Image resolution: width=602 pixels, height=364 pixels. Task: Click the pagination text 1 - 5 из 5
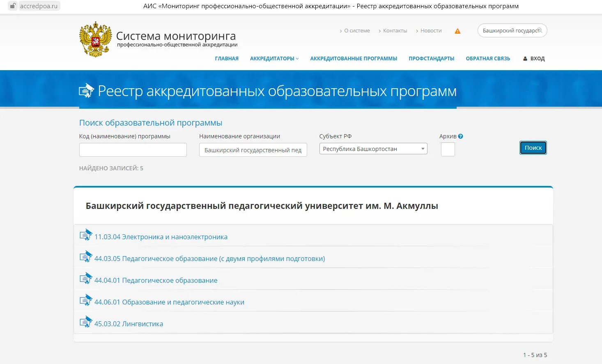[x=535, y=355]
